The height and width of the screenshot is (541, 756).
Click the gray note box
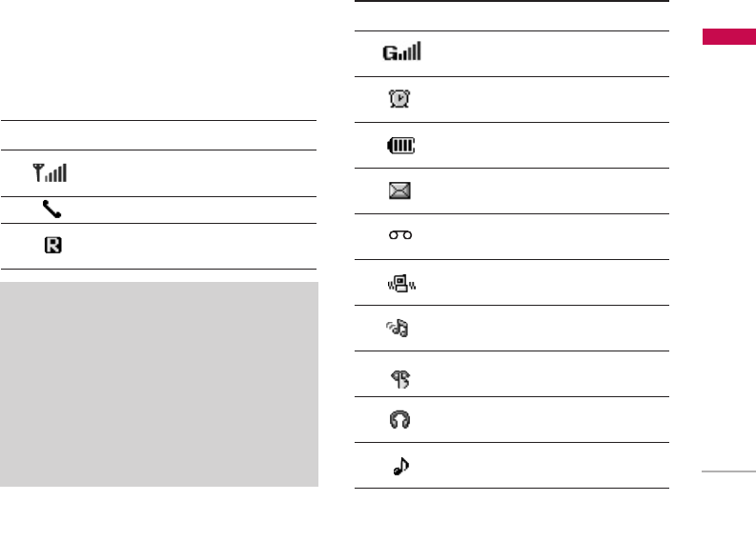[x=159, y=384]
